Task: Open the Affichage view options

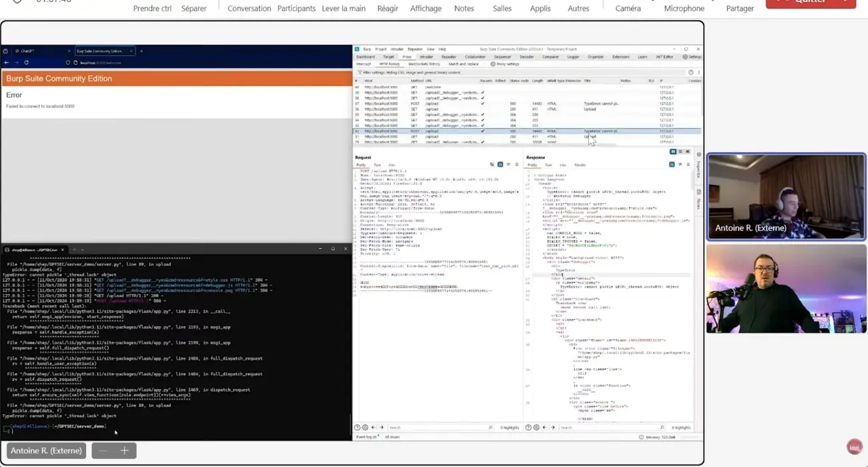Action: [x=426, y=9]
